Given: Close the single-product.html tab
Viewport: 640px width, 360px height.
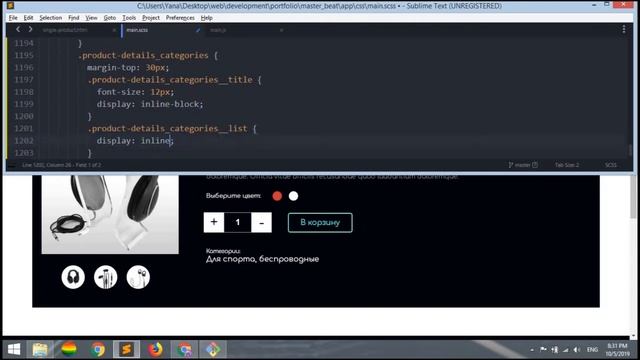Looking at the screenshot, I should click(x=114, y=30).
